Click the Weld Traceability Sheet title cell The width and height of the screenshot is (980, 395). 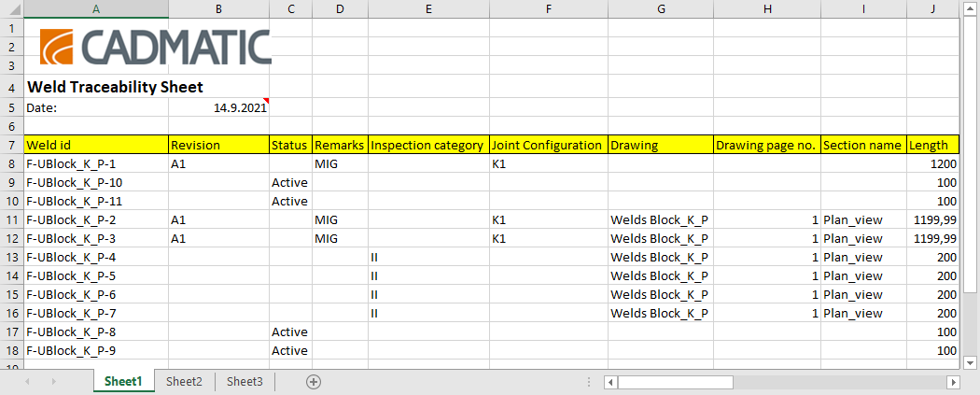pyautogui.click(x=96, y=88)
